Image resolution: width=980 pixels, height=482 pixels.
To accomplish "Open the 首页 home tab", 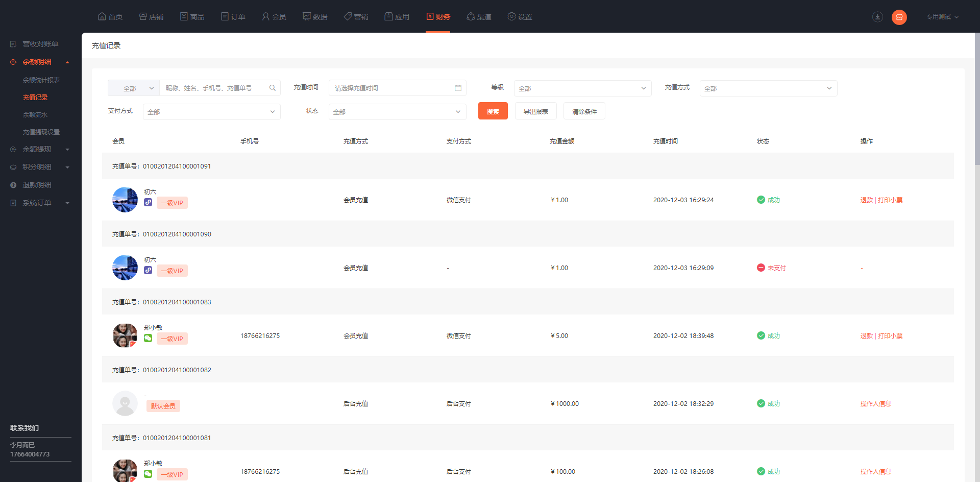I will click(x=110, y=17).
